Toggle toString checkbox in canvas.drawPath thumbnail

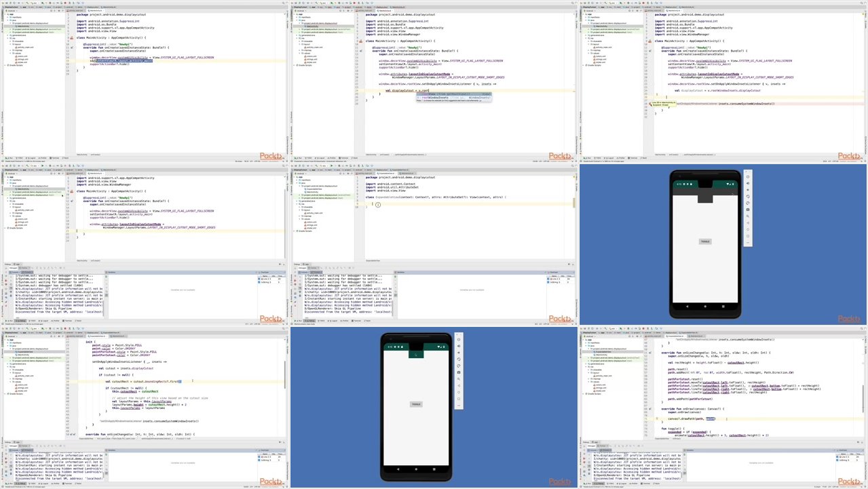click(x=837, y=460)
